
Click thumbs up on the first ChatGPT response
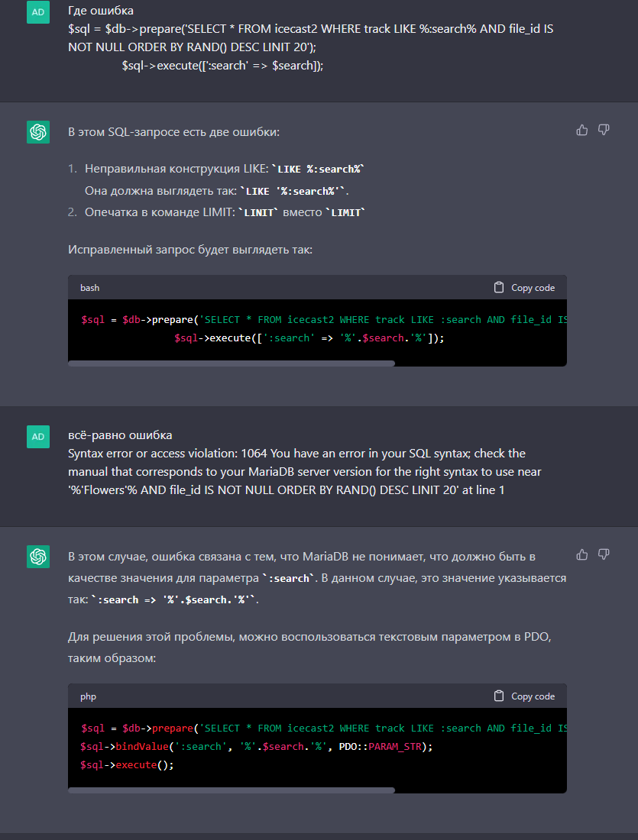point(582,131)
